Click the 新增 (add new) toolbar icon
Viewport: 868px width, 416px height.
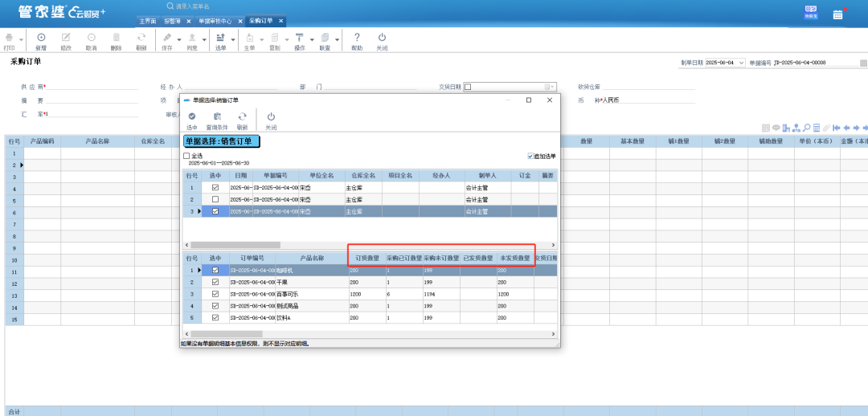tap(41, 38)
